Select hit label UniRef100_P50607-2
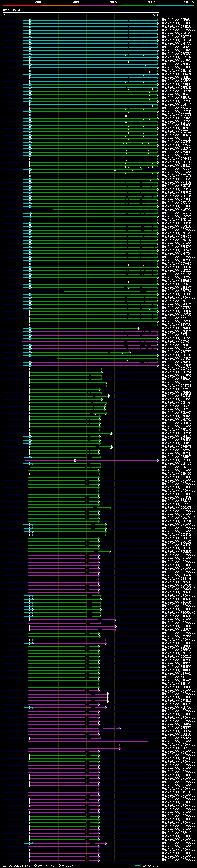197x868 pixels. (179, 589)
